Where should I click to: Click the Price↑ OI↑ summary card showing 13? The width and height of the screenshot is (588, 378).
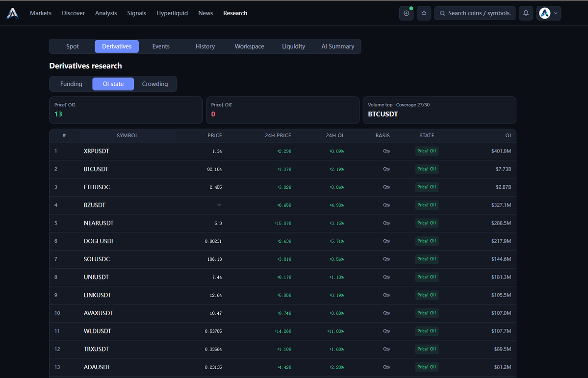click(x=126, y=110)
